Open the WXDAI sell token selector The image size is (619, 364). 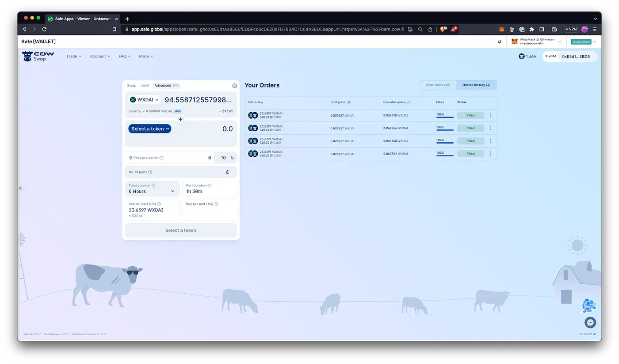coord(145,100)
